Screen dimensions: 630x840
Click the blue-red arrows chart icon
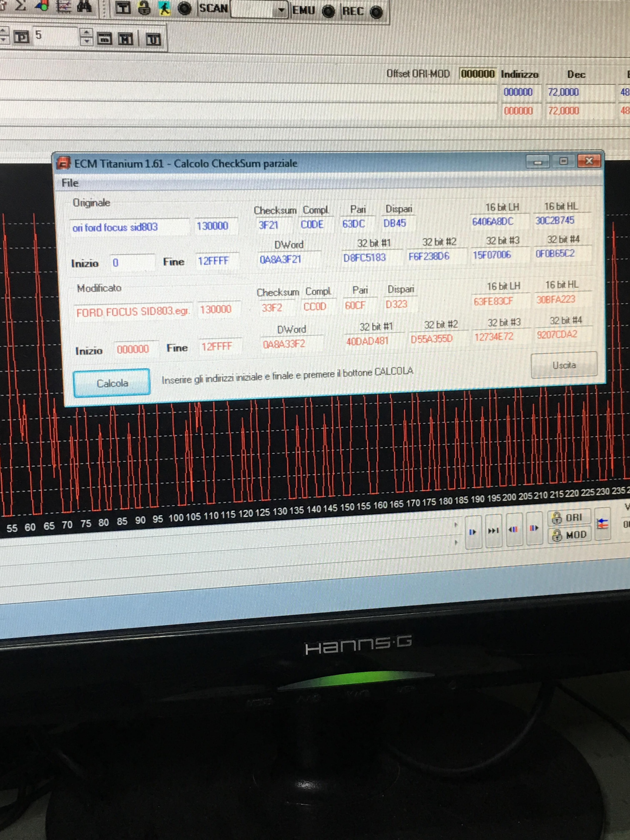(x=602, y=524)
